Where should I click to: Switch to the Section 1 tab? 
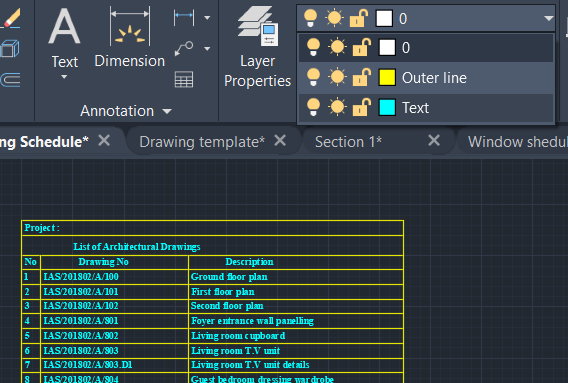point(348,142)
